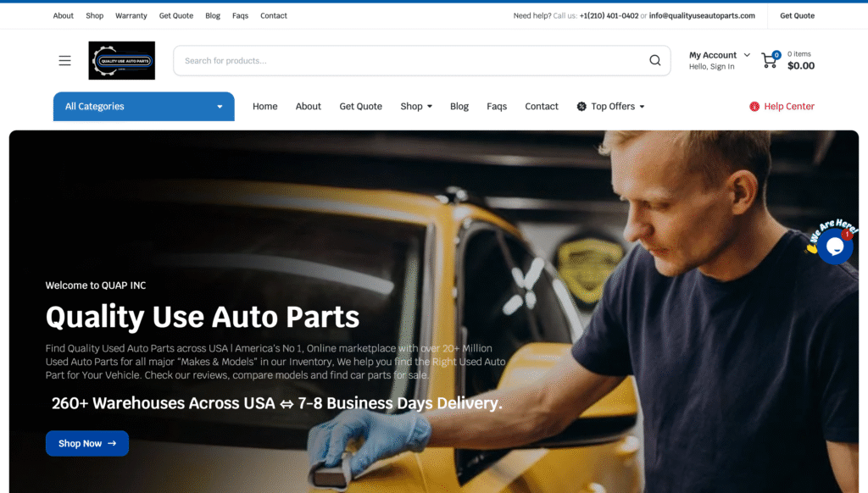868x493 pixels.
Task: Select Get Quote in main navigation bar
Action: coord(361,106)
